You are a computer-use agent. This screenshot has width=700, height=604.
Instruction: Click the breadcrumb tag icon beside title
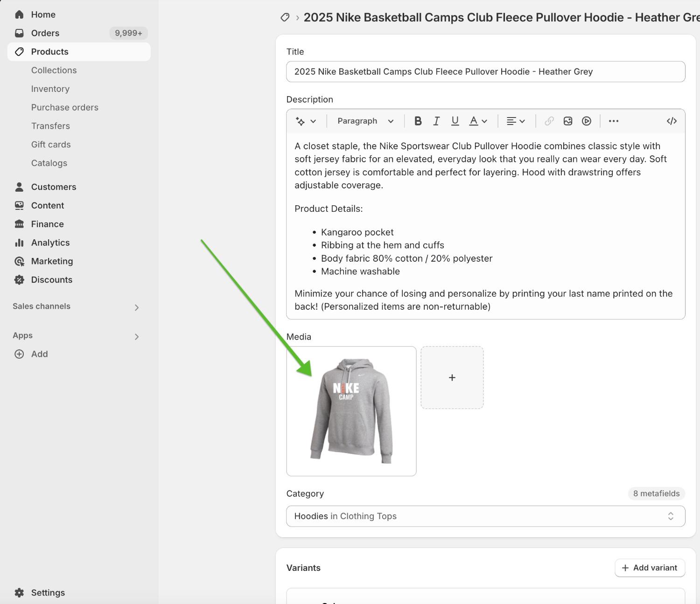(285, 18)
